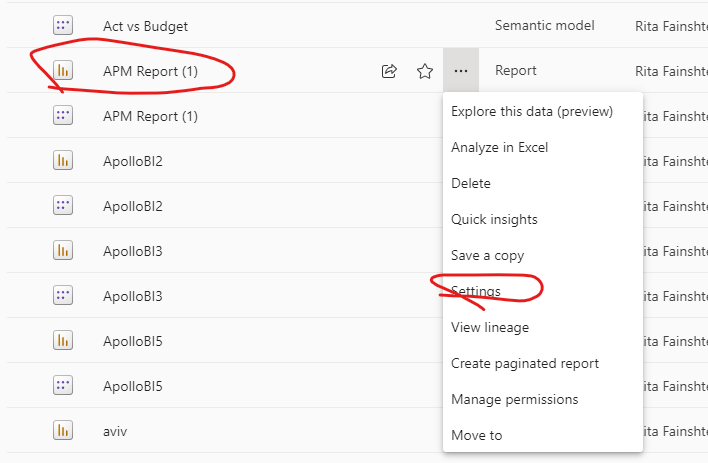Click the bar-chart report icon beside APM Report (1)
Screen dimensions: 708x463
tap(63, 70)
